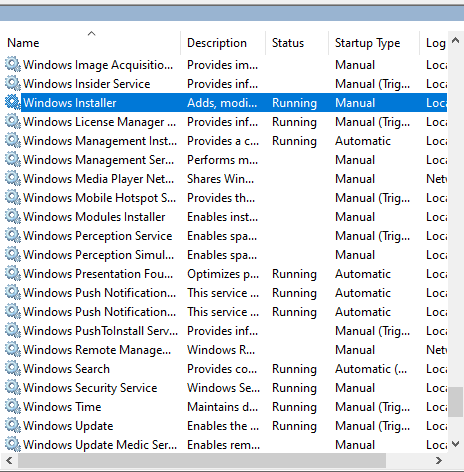
Task: Click 'Enables the ...' description of Windows Update
Action: [223, 426]
